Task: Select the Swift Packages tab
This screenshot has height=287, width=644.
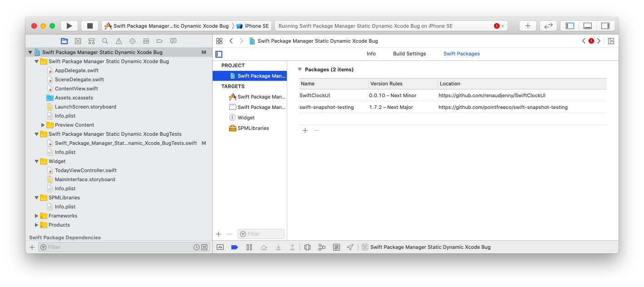Action: 461,54
